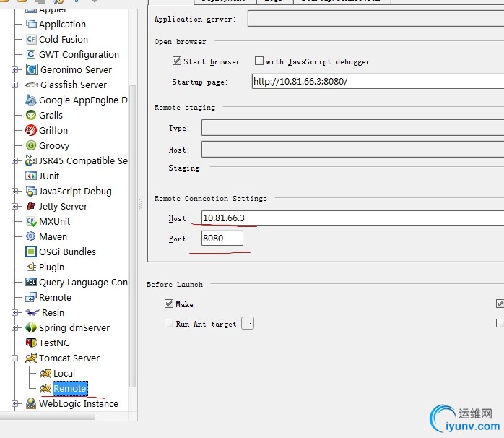
Task: Select the Maven tree item label
Action: pyautogui.click(x=53, y=237)
